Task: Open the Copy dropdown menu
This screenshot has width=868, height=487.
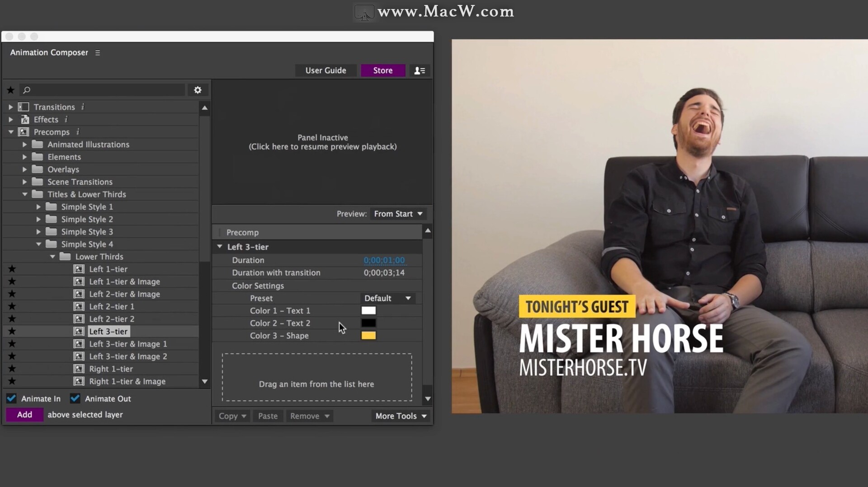Action: (x=232, y=416)
